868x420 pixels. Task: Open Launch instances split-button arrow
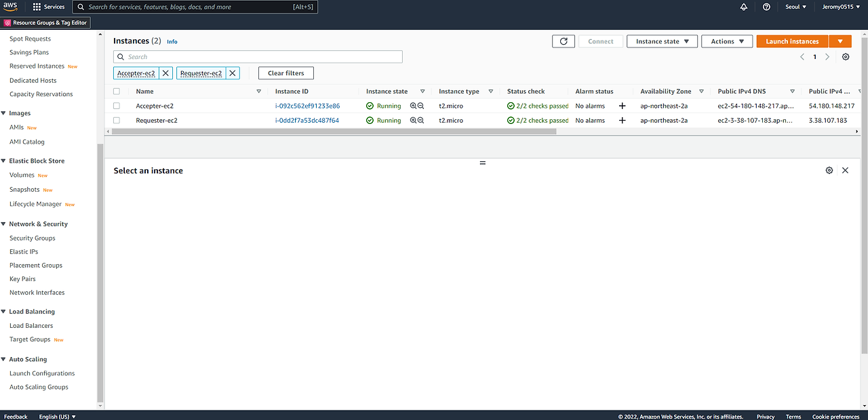tap(840, 41)
